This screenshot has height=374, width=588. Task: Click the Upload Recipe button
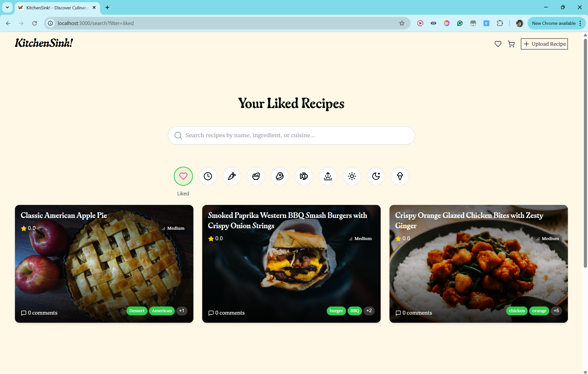(x=544, y=44)
